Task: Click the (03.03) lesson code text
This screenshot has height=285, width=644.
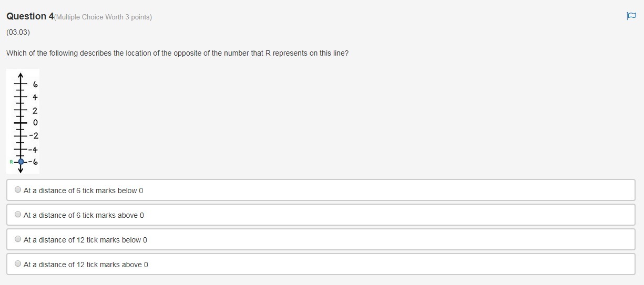Action: (x=18, y=32)
